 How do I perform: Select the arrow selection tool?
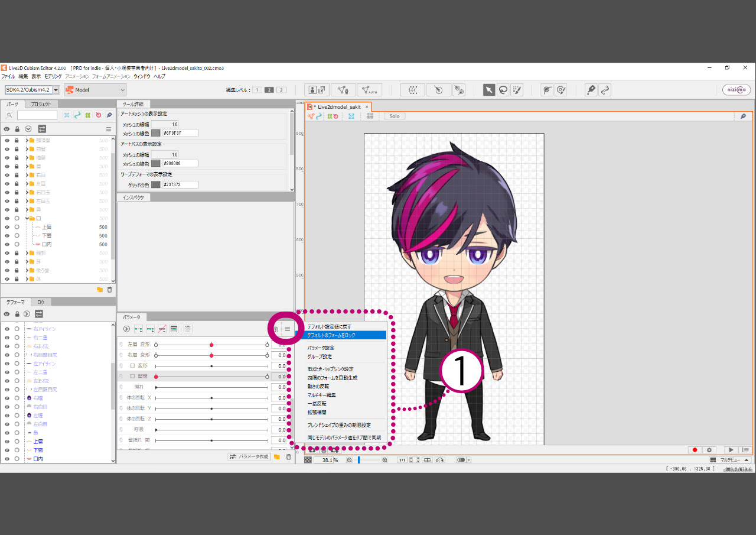click(489, 90)
